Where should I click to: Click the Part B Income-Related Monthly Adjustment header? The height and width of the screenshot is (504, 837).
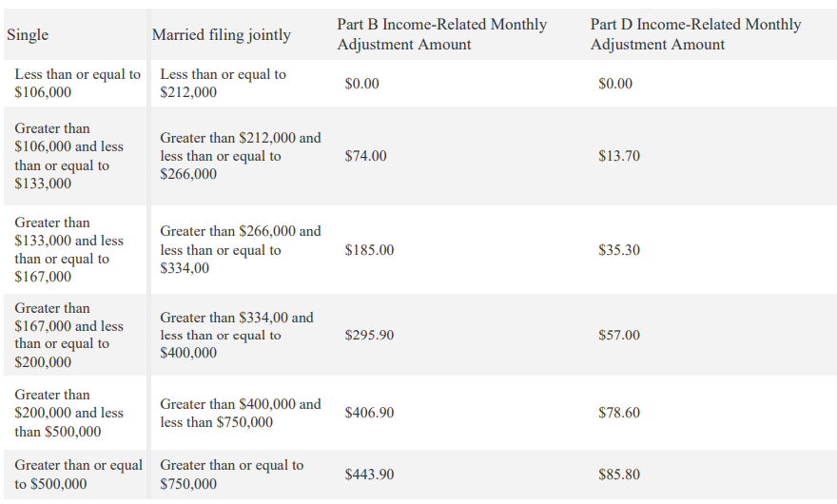(441, 34)
